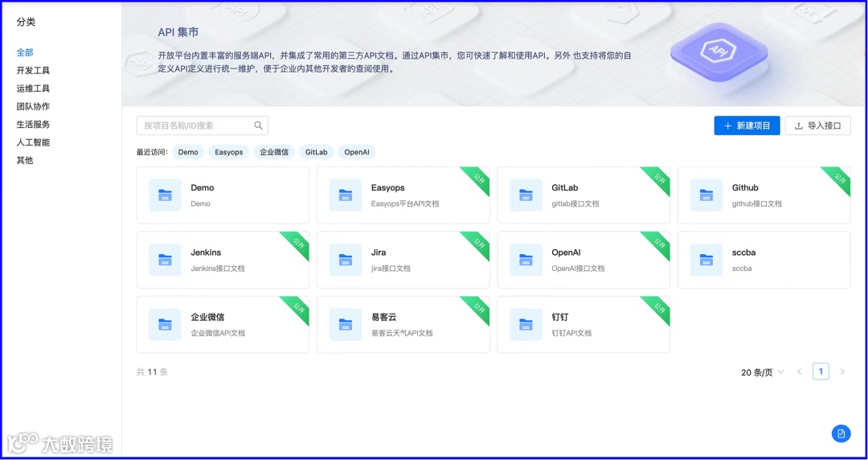Click the API 集市 banner heading
This screenshot has height=460, width=868.
[178, 33]
